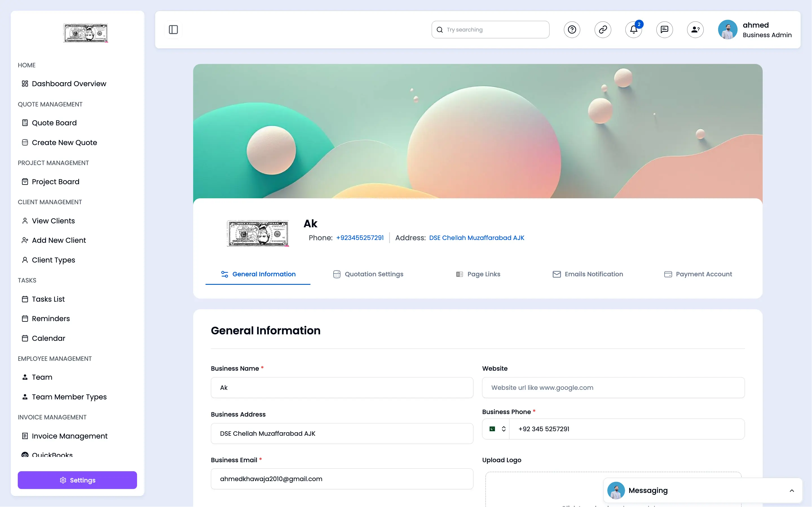Click the business logo thumbnail beside Ak
The height and width of the screenshot is (507, 812).
point(258,234)
